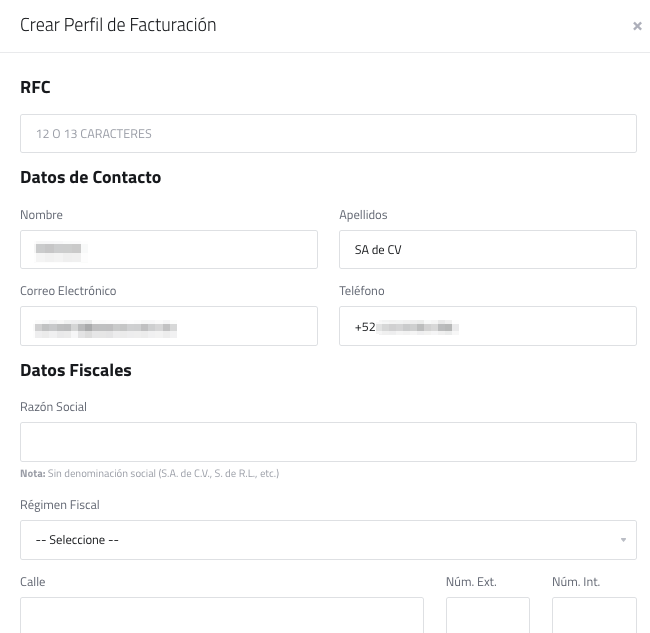The height and width of the screenshot is (633, 650).
Task: Focus the Razón Social text field
Action: (x=328, y=442)
